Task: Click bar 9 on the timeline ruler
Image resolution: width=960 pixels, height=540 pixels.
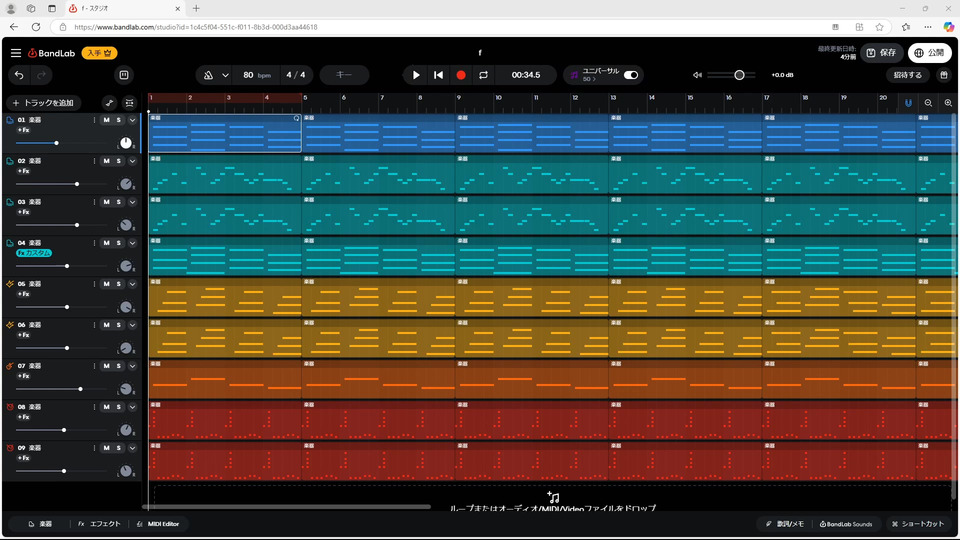Action: (x=459, y=98)
